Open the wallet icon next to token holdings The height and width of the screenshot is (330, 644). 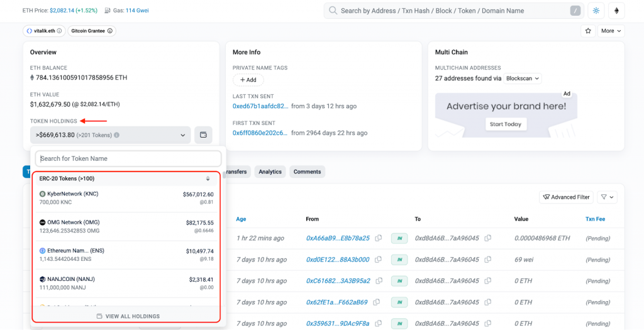[x=203, y=135]
